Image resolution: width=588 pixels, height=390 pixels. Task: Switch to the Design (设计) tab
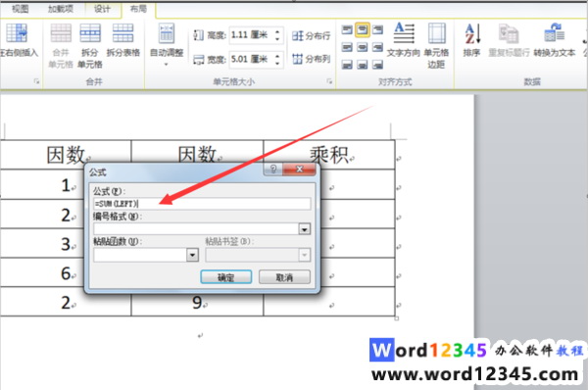pos(102,9)
